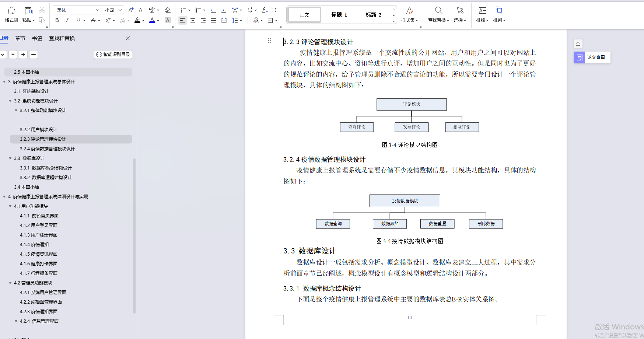Switch to the 书签 tab

37,38
